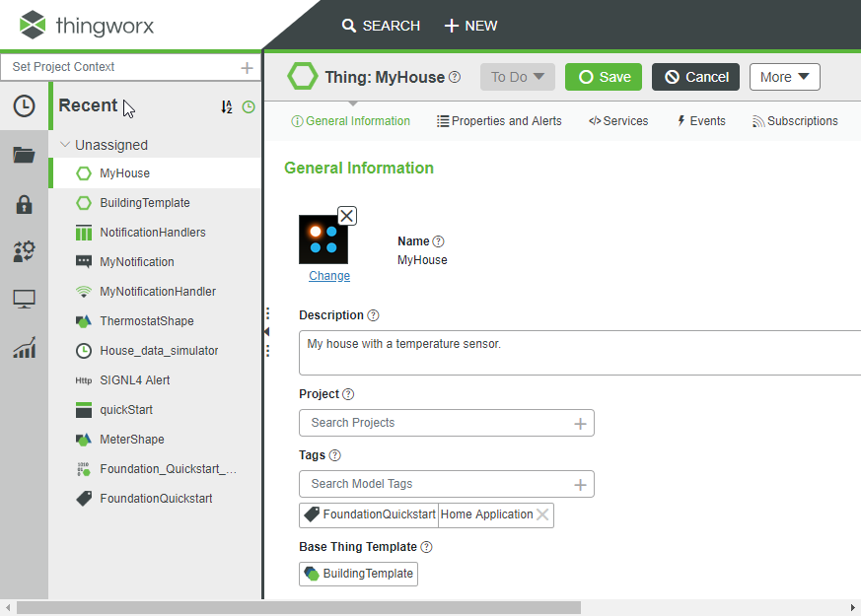Open the Analytics chart icon in sidebar
This screenshot has width=861, height=616.
[24, 347]
